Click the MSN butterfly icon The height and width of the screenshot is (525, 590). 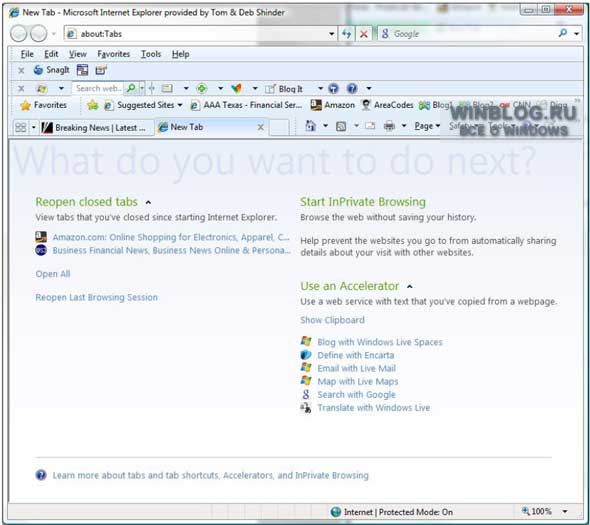coord(237,88)
